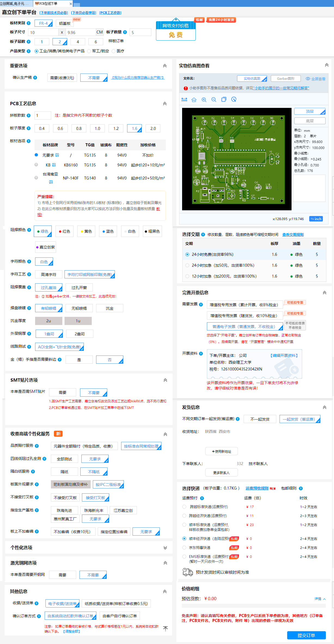Select 军工/航空 product type radio
334x644 pixels.
[89, 51]
